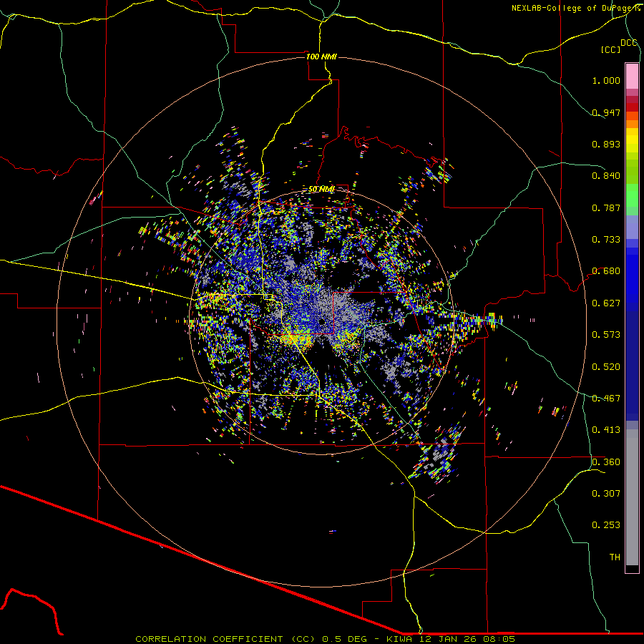Click the 0.733 color scale value
Image resolution: width=644 pixels, height=644 pixels.
click(x=606, y=240)
